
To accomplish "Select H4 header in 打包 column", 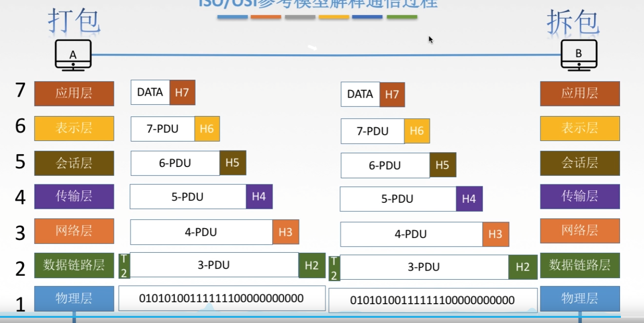I will click(x=259, y=197).
